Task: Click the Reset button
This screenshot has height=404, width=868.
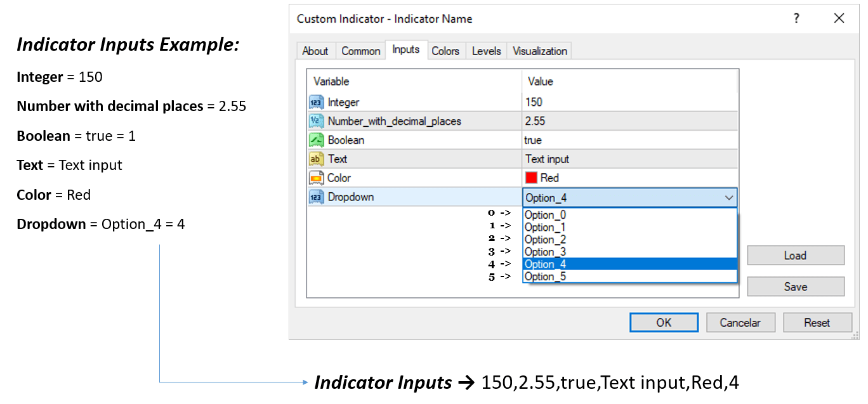Action: (x=817, y=322)
